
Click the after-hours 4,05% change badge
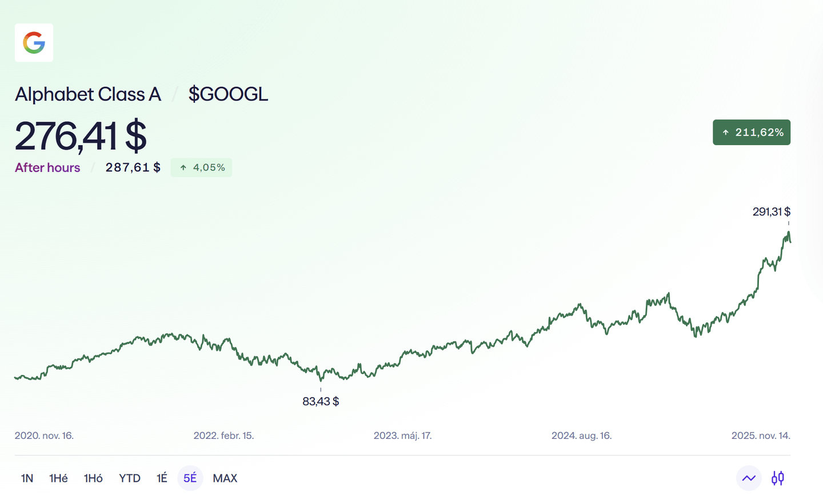[201, 167]
